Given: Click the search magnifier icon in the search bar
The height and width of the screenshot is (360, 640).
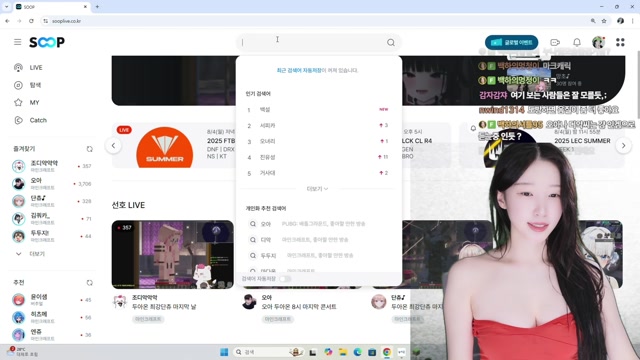Looking at the screenshot, I should click(391, 42).
